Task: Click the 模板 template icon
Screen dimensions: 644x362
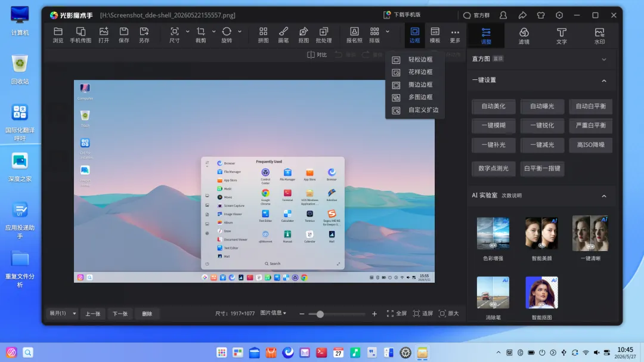Action: (435, 35)
